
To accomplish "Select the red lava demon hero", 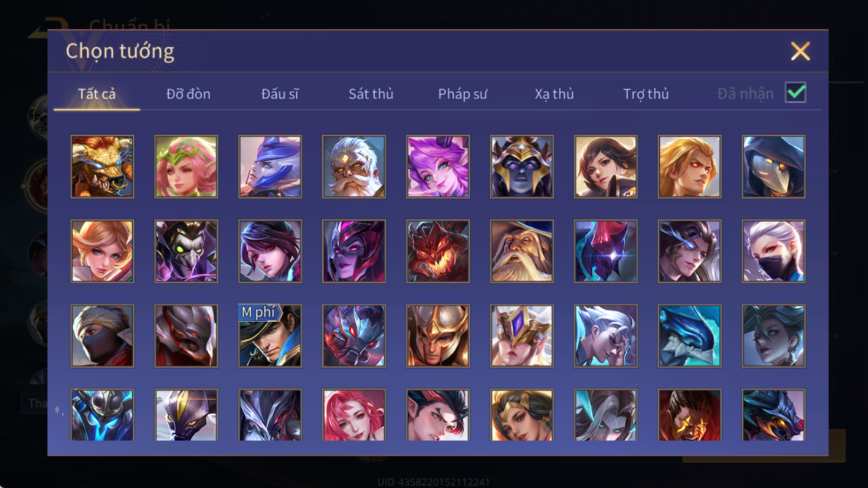I will pos(438,251).
